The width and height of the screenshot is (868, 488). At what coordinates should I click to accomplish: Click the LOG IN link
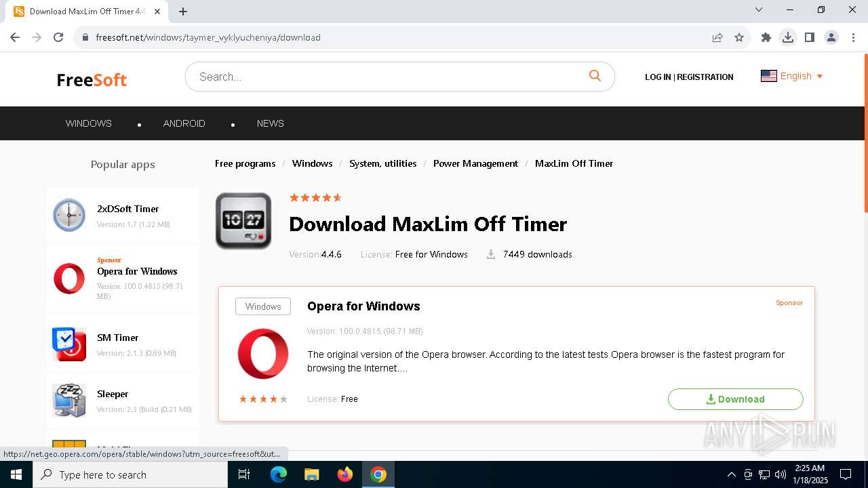[x=658, y=77]
